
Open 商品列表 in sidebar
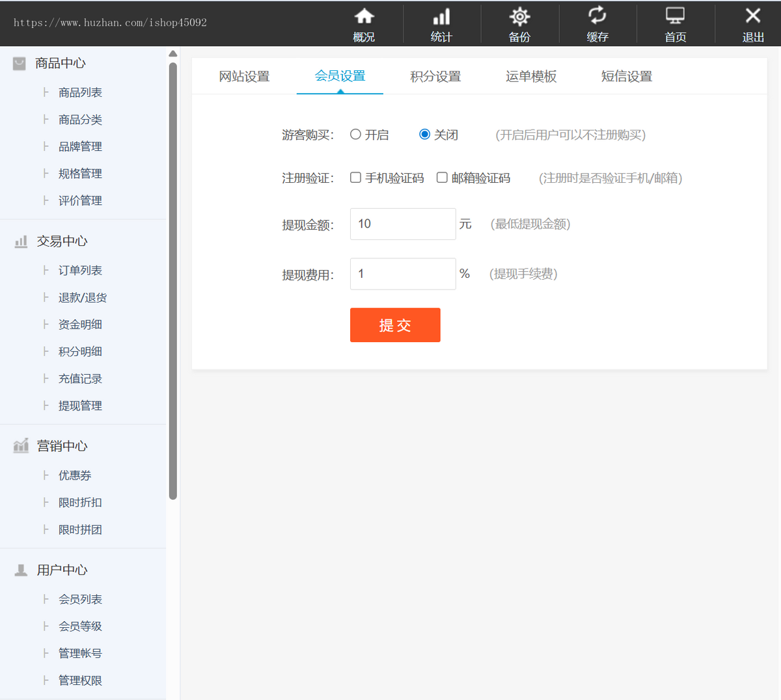click(80, 92)
